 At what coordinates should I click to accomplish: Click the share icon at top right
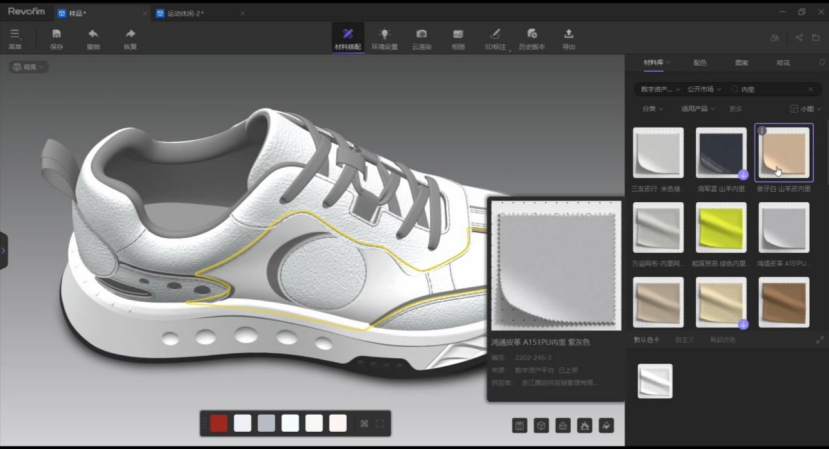[x=799, y=38]
